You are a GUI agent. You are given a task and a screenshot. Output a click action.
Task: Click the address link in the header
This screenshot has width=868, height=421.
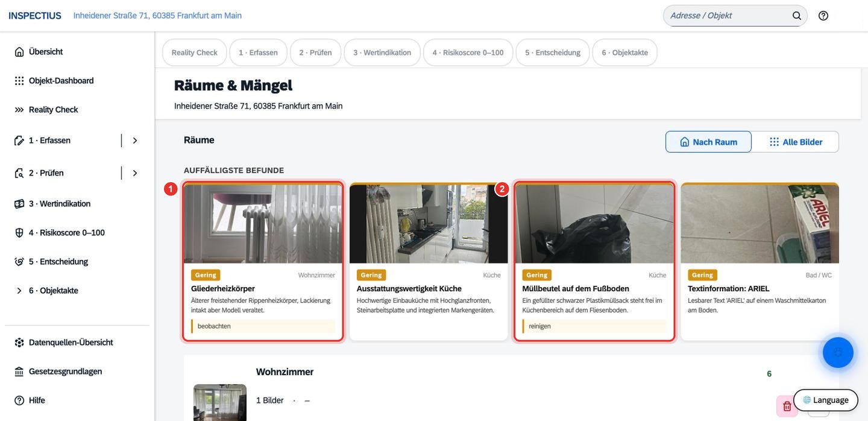[157, 16]
